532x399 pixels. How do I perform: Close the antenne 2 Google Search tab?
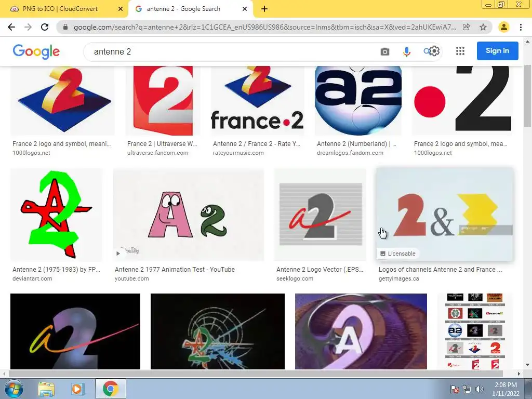pos(245,9)
